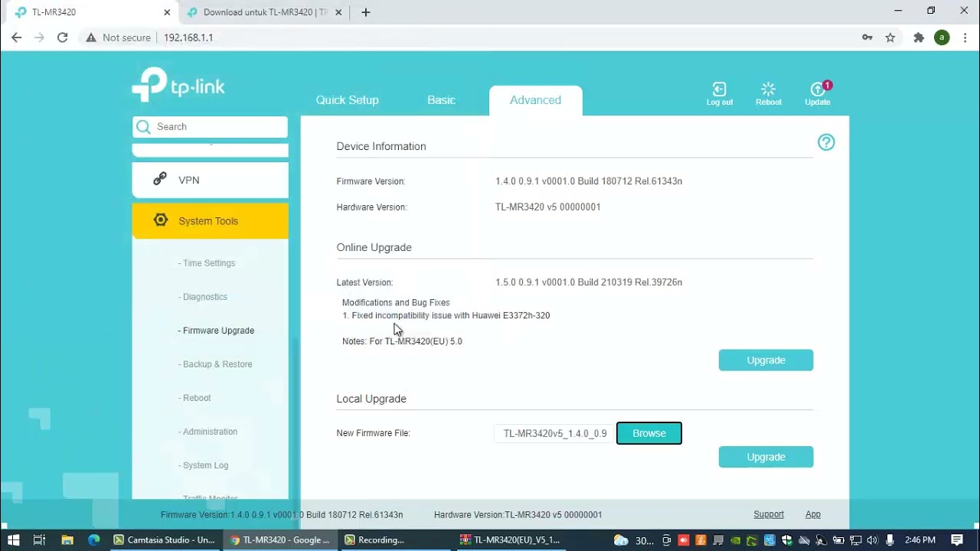Open Time Settings in the sidebar
The width and height of the screenshot is (980, 551).
(207, 263)
